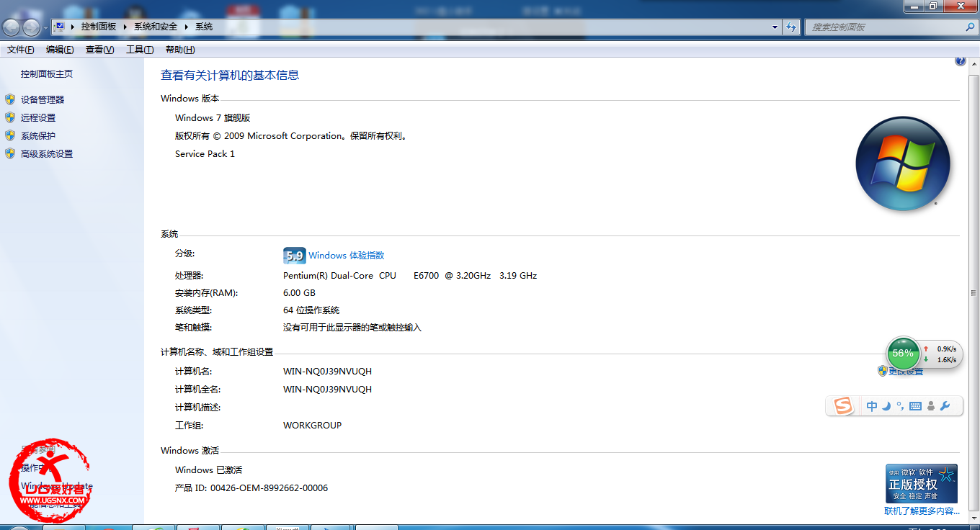Open the 文件(F) menu
The height and width of the screenshot is (530, 980).
point(21,50)
